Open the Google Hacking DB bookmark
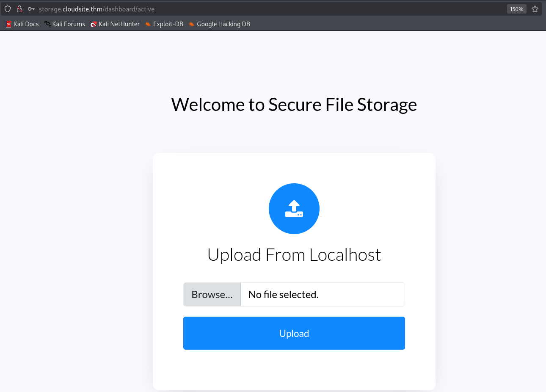 click(191, 24)
